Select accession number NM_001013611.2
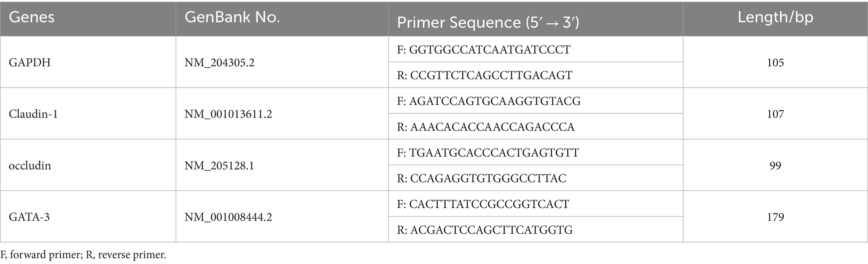The height and width of the screenshot is (264, 868). [x=228, y=114]
